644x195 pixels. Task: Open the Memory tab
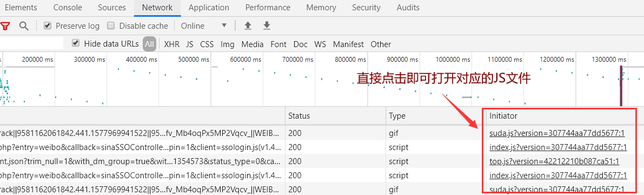point(321,8)
